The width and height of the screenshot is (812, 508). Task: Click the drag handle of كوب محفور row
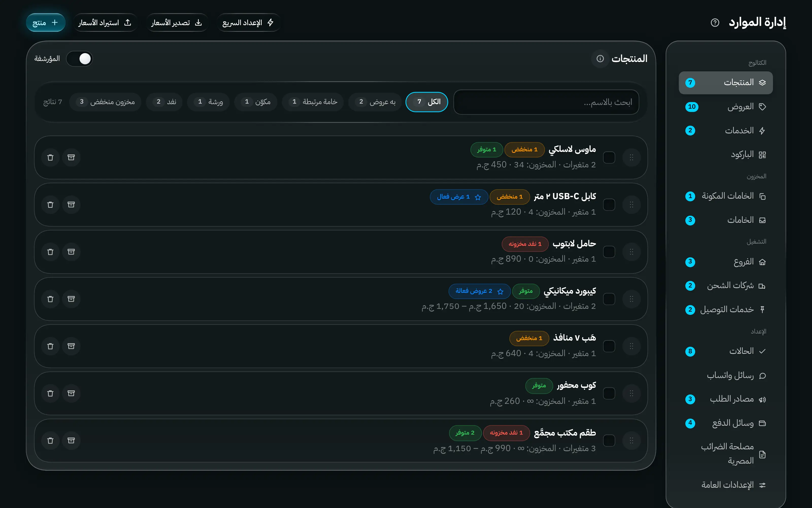click(632, 393)
